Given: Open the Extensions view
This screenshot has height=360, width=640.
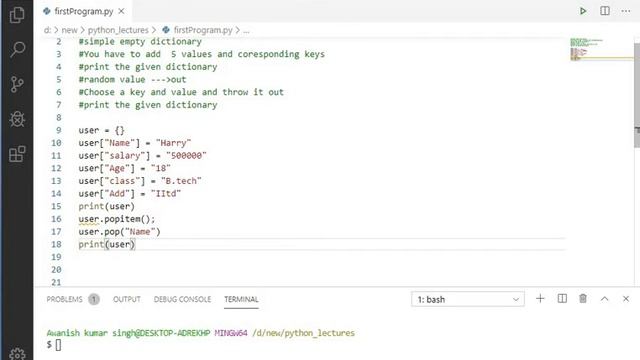Looking at the screenshot, I should pyautogui.click(x=17, y=154).
